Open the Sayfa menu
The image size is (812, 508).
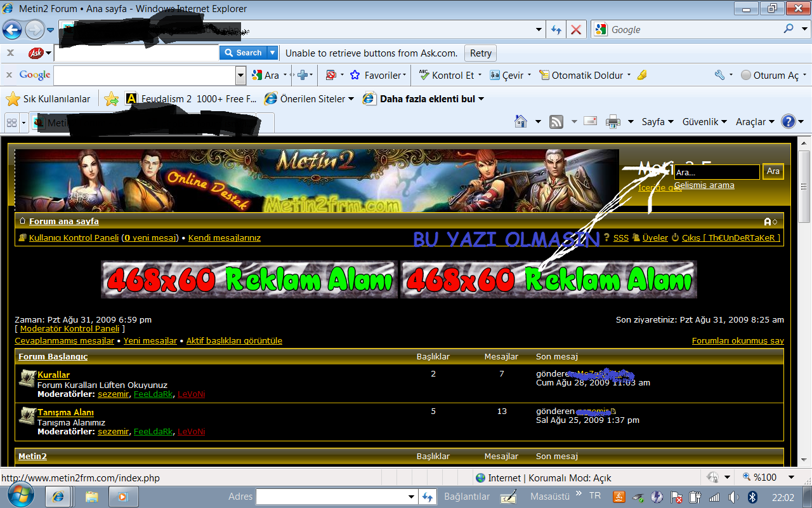click(x=657, y=122)
